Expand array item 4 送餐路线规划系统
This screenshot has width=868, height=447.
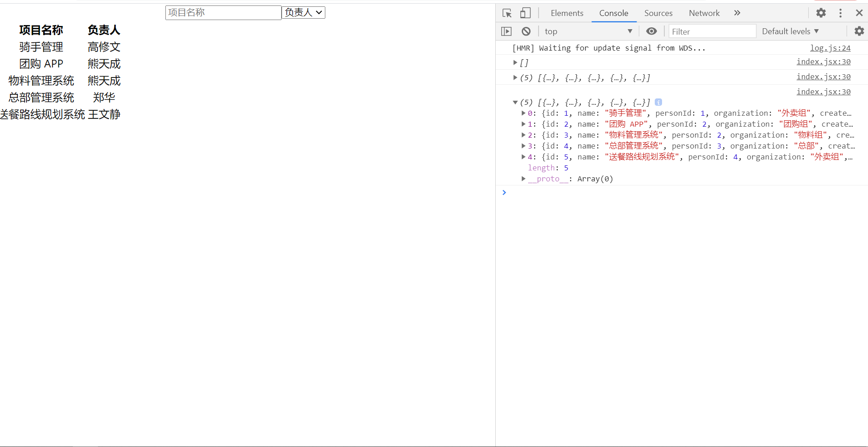[x=523, y=157]
